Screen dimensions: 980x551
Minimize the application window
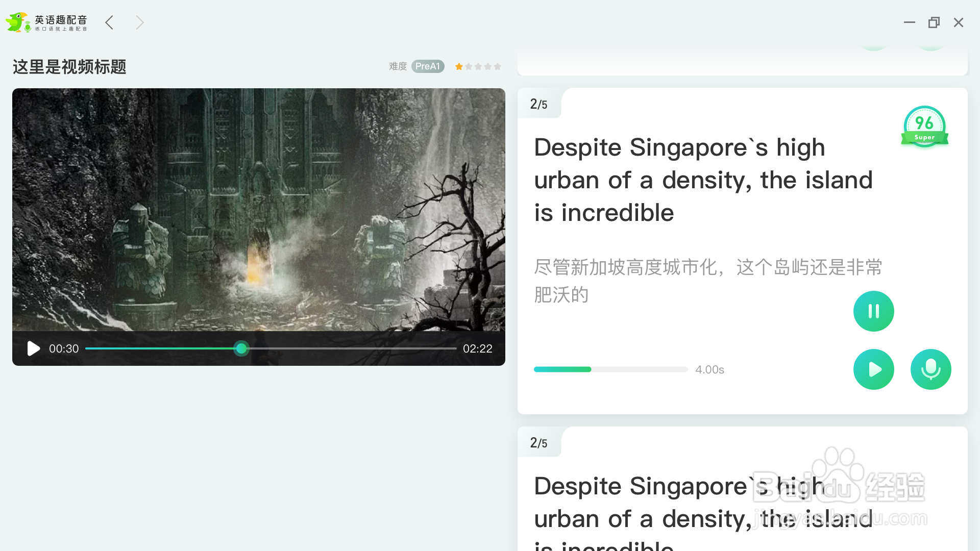pyautogui.click(x=910, y=22)
